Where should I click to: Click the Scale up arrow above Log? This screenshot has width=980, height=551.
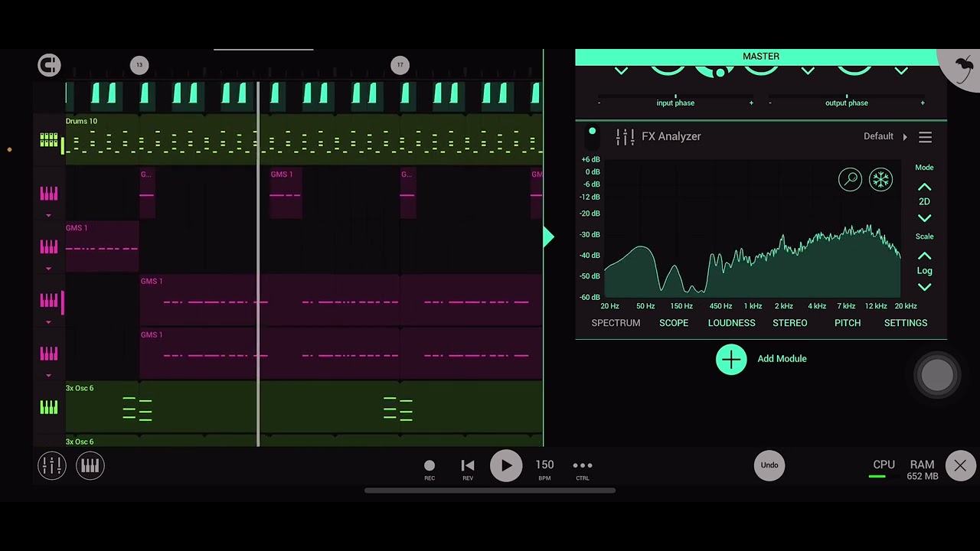tap(924, 256)
